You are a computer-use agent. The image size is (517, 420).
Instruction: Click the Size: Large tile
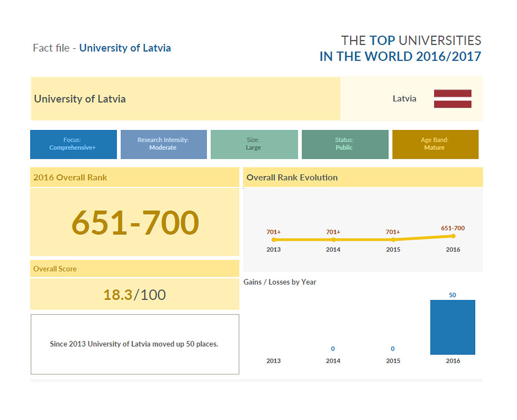[254, 144]
